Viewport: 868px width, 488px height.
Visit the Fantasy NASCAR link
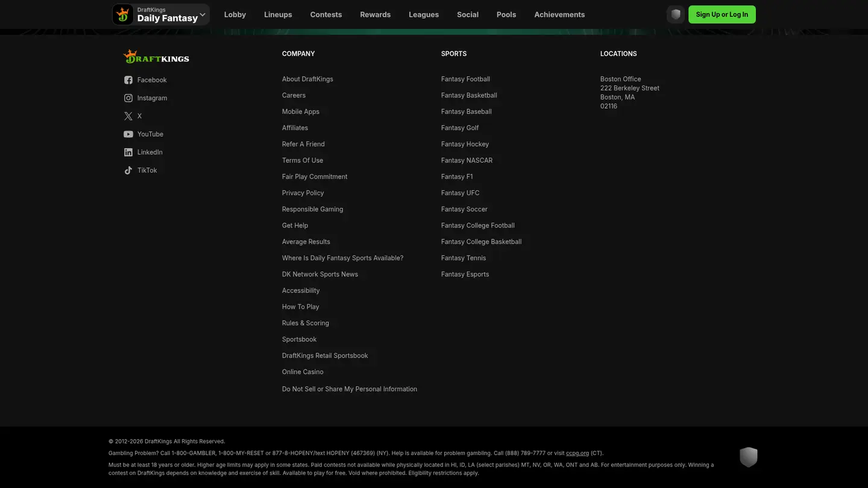[x=467, y=160]
